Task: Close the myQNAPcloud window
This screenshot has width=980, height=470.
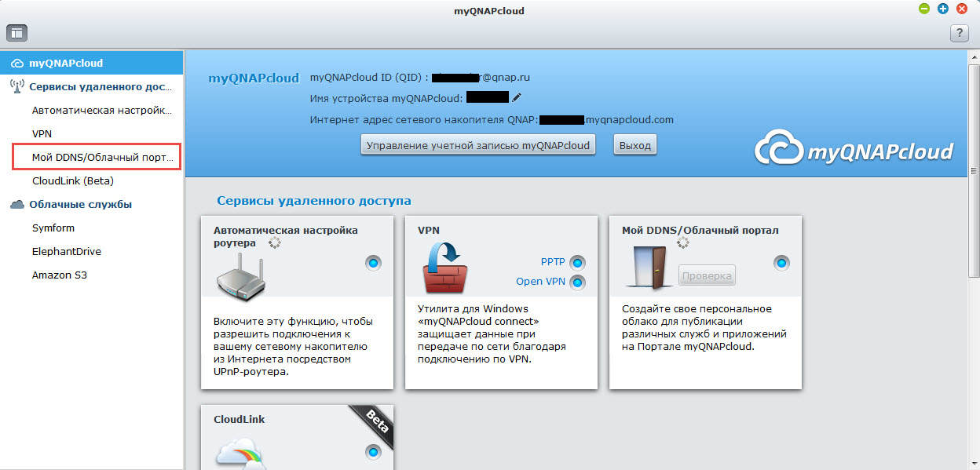Action: click(x=961, y=9)
